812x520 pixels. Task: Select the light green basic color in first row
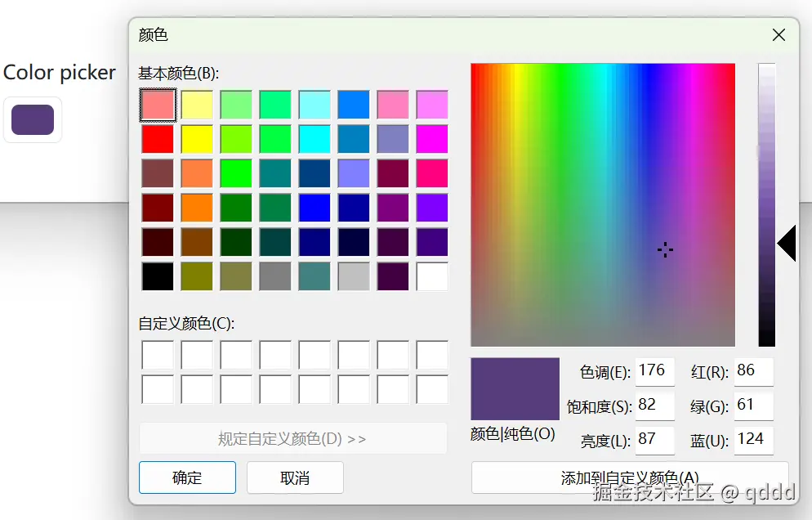pos(236,105)
